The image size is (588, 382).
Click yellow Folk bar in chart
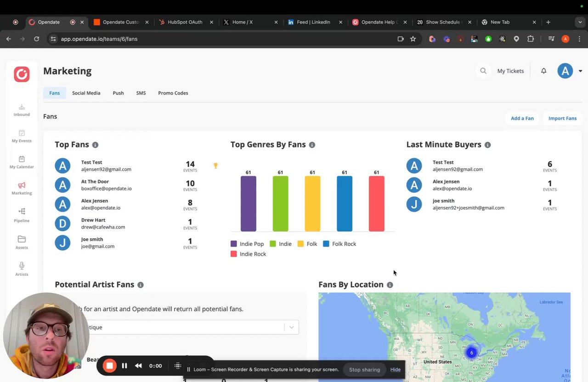(x=312, y=204)
